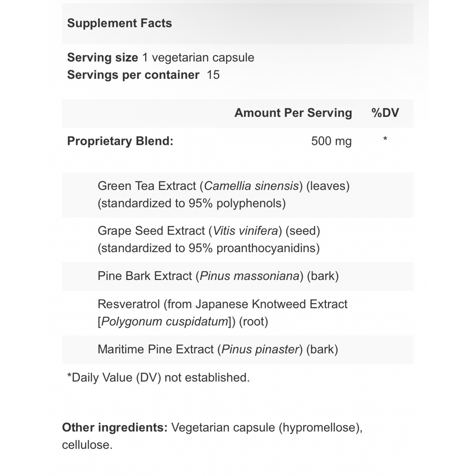476x476 pixels.
Task: Click the Camellia sinensis italic text
Action: tap(251, 186)
